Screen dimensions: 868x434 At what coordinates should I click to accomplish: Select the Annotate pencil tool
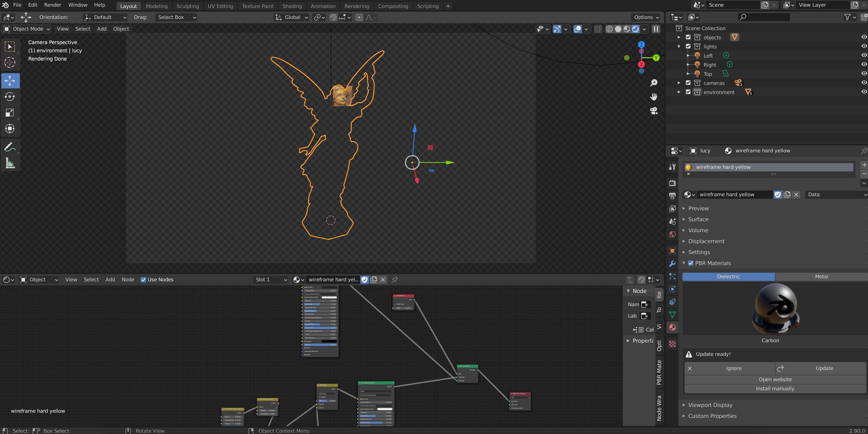point(10,147)
